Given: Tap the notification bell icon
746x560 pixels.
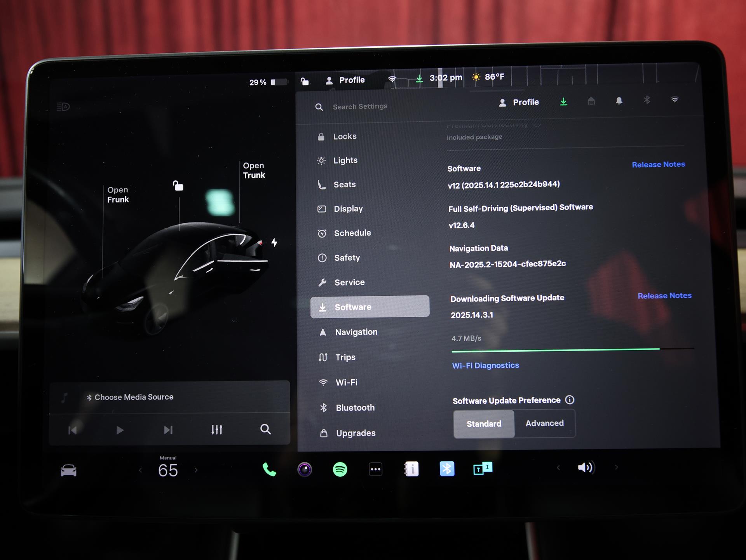Looking at the screenshot, I should [619, 101].
